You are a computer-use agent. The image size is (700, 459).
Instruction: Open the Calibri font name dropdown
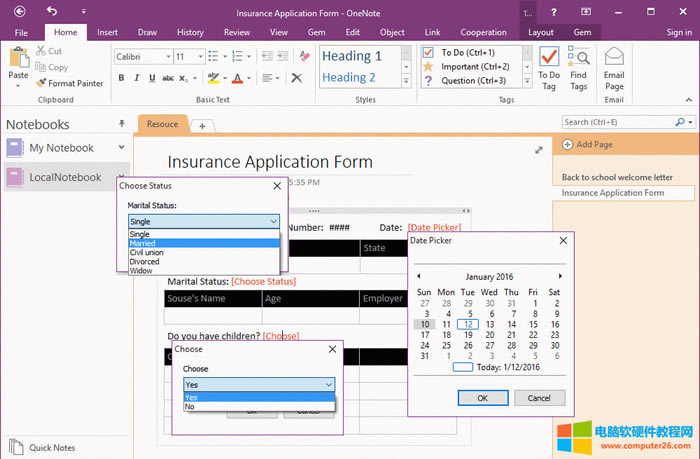[x=167, y=57]
